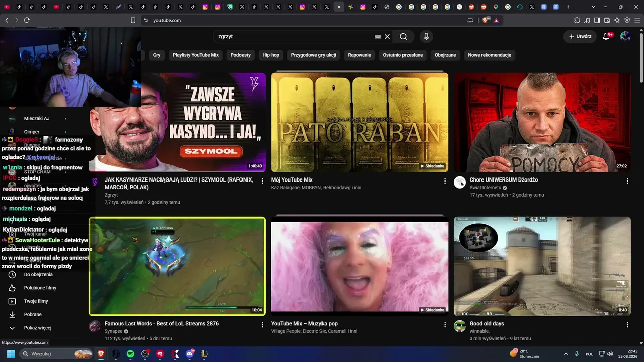Select the Przygodowe gry akcji chip

point(313,55)
